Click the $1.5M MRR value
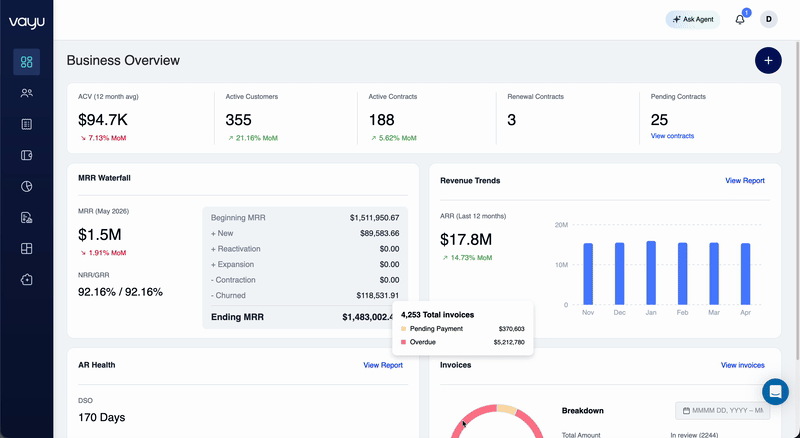800x438 pixels. pyautogui.click(x=99, y=235)
